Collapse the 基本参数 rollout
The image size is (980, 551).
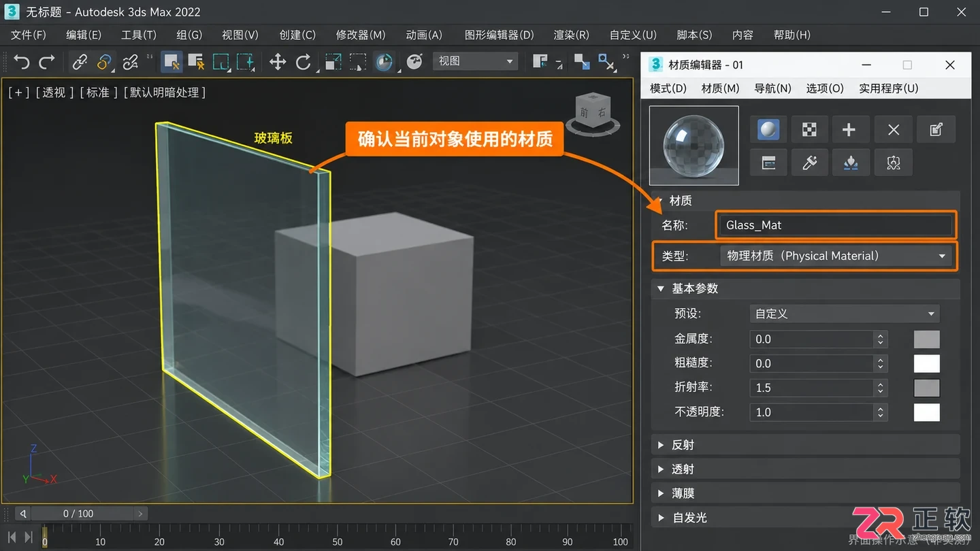pyautogui.click(x=806, y=288)
